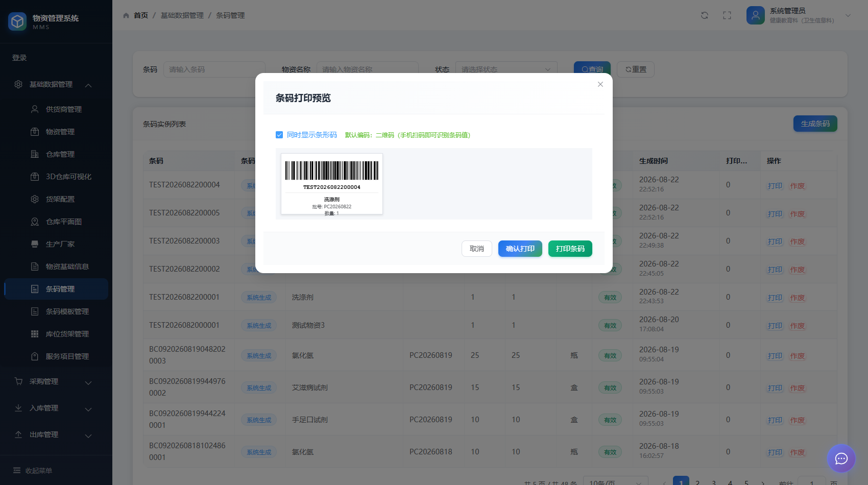
Task: Collapse the 基础数据管理 menu chevron
Action: coord(88,85)
